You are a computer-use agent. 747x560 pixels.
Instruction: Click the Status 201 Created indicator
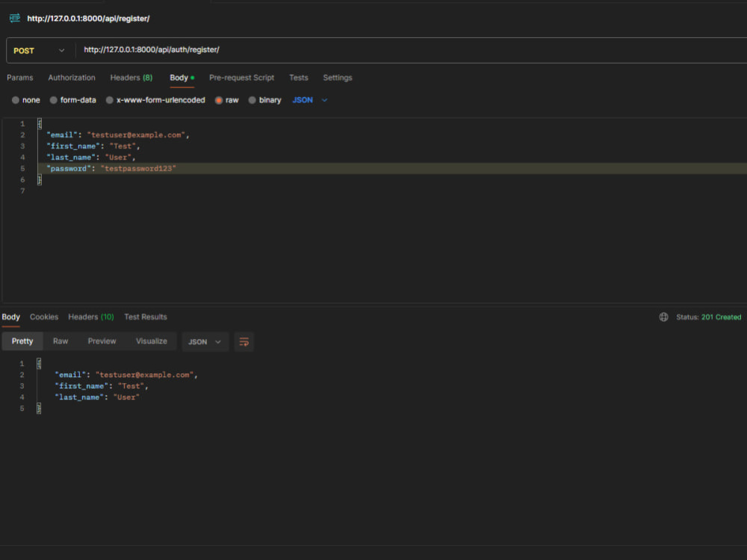click(708, 317)
